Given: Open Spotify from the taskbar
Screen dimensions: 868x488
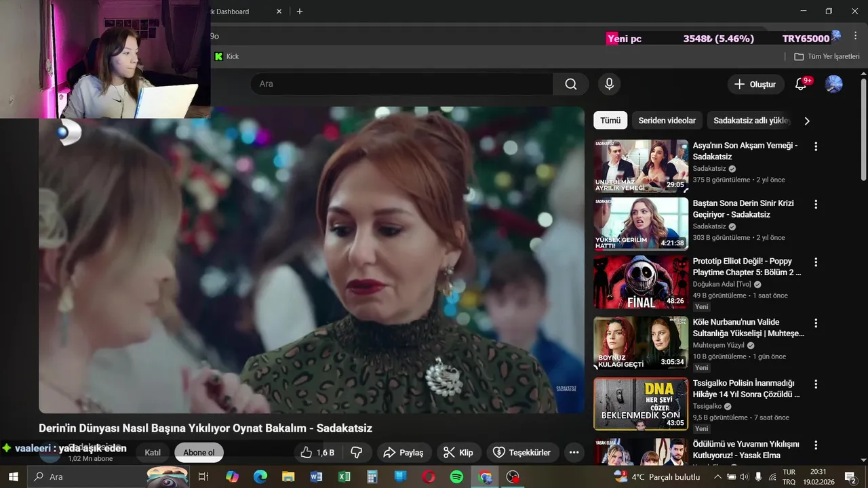Looking at the screenshot, I should pos(456,476).
